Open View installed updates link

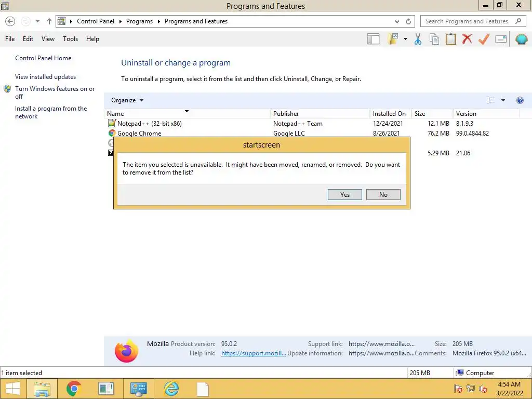click(x=46, y=77)
